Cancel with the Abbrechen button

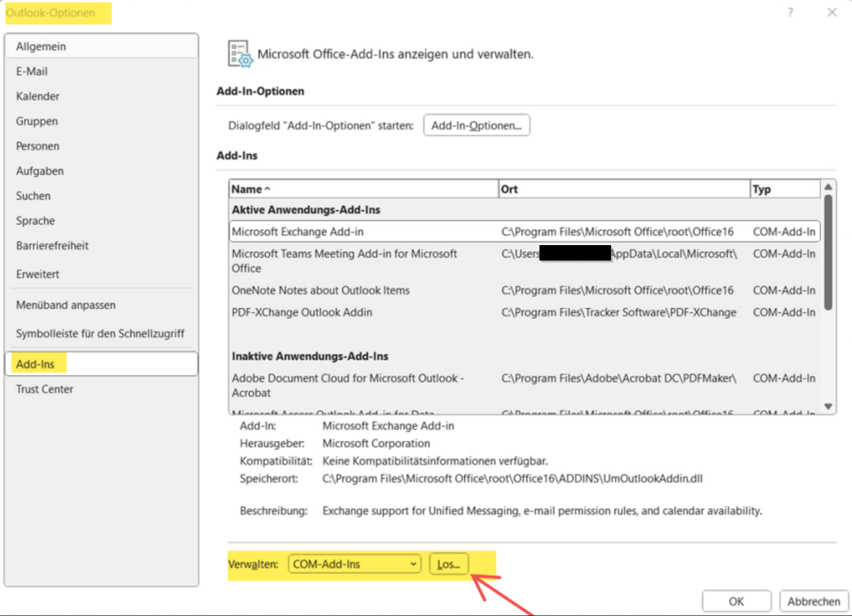click(x=814, y=601)
